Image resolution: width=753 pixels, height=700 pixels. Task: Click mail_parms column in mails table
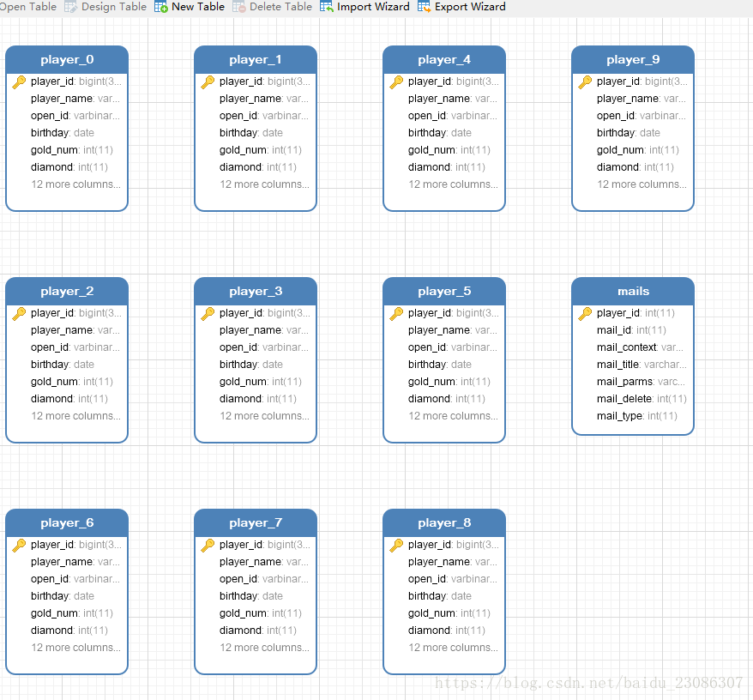642,382
